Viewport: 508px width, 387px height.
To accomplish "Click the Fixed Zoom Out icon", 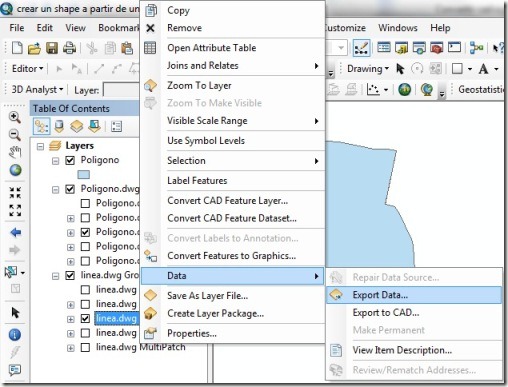I will [15, 210].
